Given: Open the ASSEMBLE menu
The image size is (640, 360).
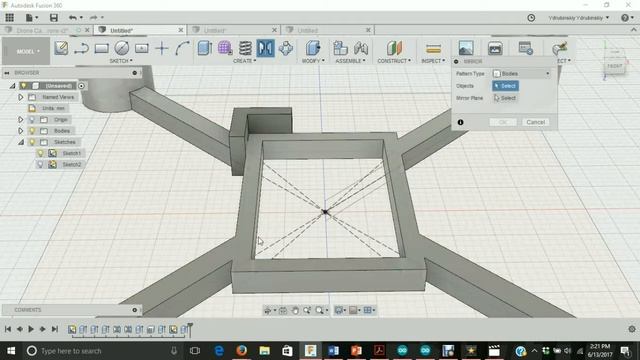Looking at the screenshot, I should (351, 61).
